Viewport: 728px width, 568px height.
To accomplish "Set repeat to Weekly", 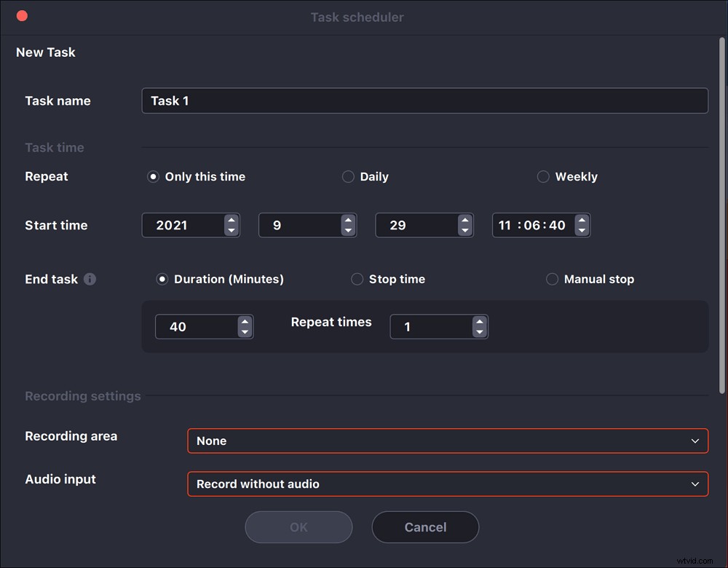I will click(x=543, y=177).
